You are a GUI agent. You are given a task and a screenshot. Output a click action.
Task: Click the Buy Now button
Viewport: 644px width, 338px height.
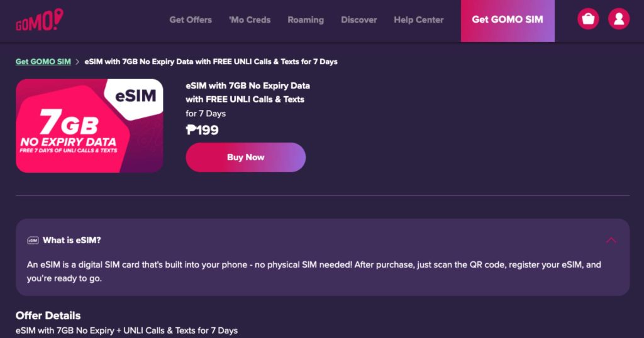pyautogui.click(x=246, y=157)
